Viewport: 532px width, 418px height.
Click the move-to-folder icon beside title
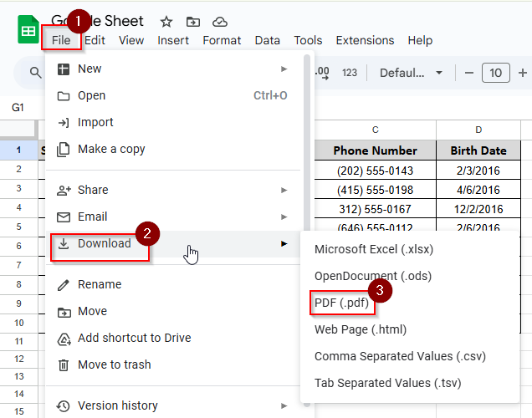click(x=193, y=22)
